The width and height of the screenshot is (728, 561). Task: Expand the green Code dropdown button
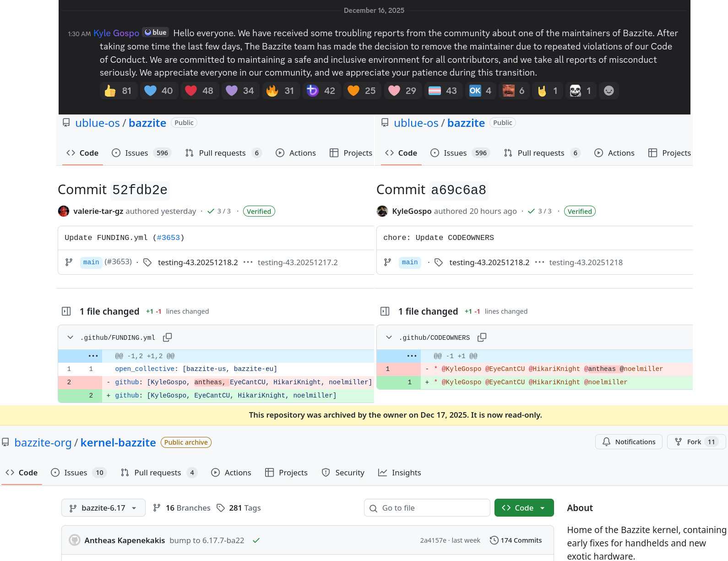(x=524, y=508)
